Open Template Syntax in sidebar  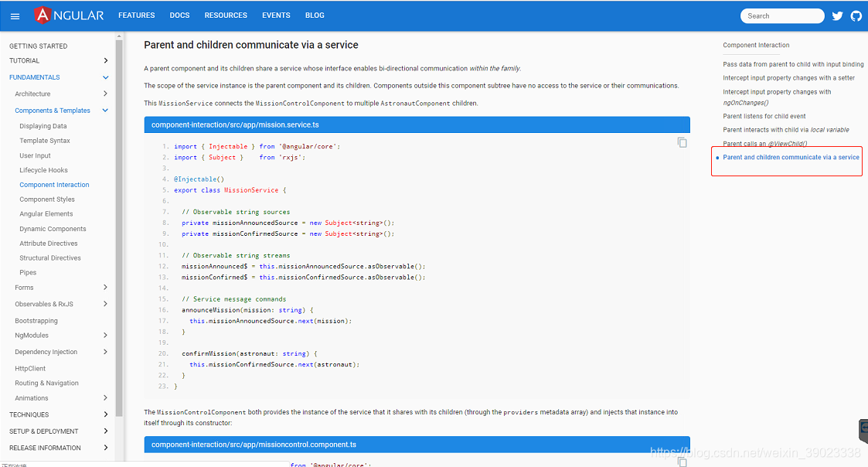tap(45, 141)
